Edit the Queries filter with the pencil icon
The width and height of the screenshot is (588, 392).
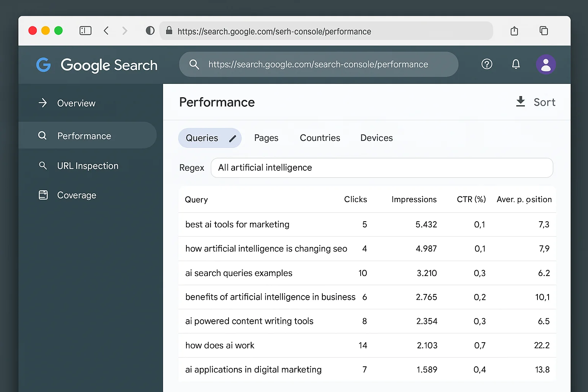pyautogui.click(x=233, y=139)
